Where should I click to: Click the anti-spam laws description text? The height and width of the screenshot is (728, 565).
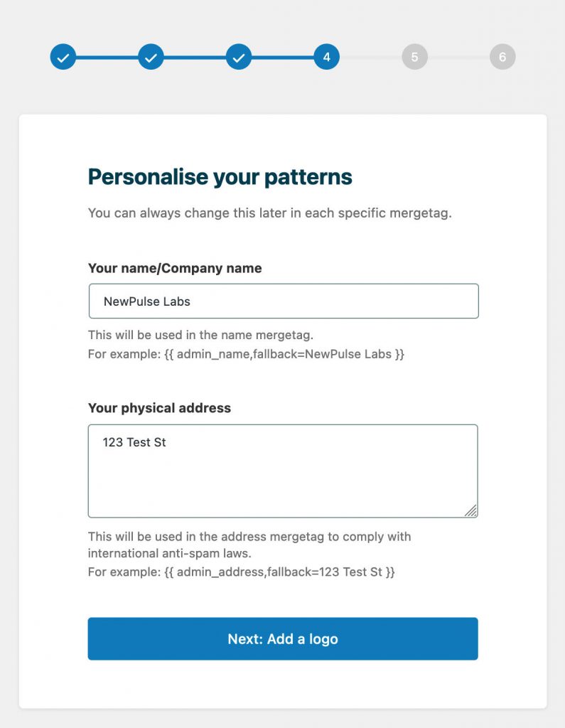[x=249, y=544]
